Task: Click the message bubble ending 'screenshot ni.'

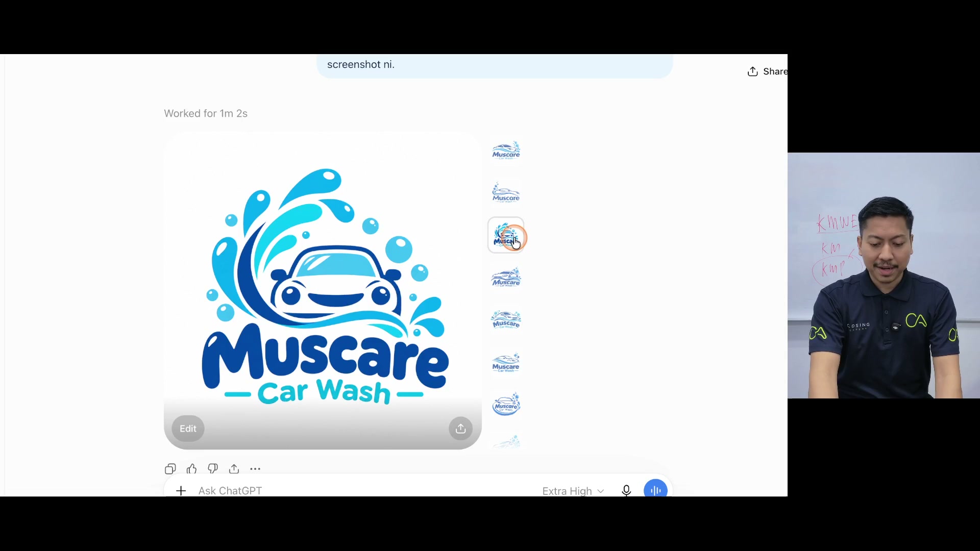Action: 495,66
